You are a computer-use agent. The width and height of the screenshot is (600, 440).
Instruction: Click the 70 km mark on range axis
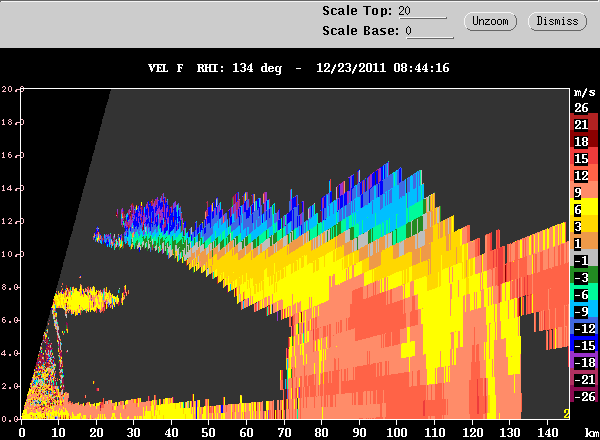(x=284, y=433)
